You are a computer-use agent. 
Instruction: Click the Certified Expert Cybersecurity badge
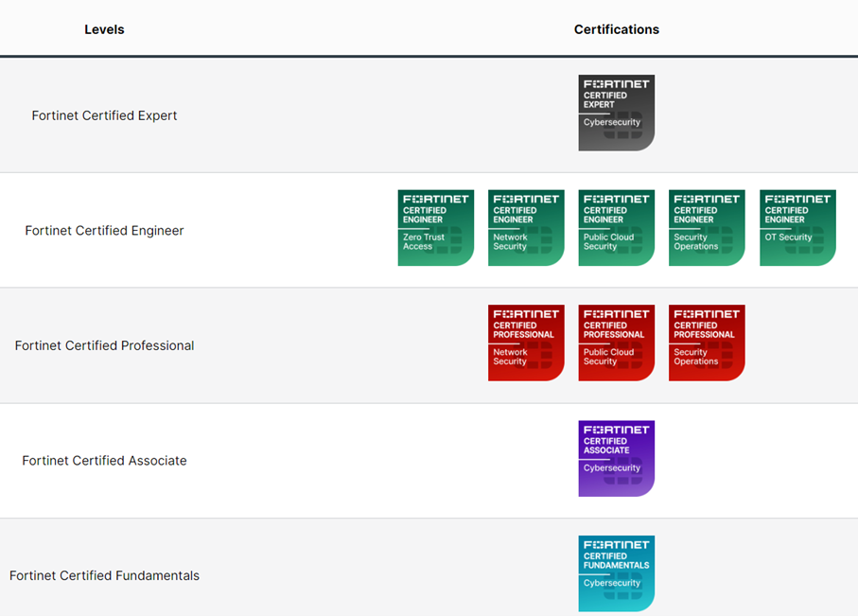tap(616, 113)
